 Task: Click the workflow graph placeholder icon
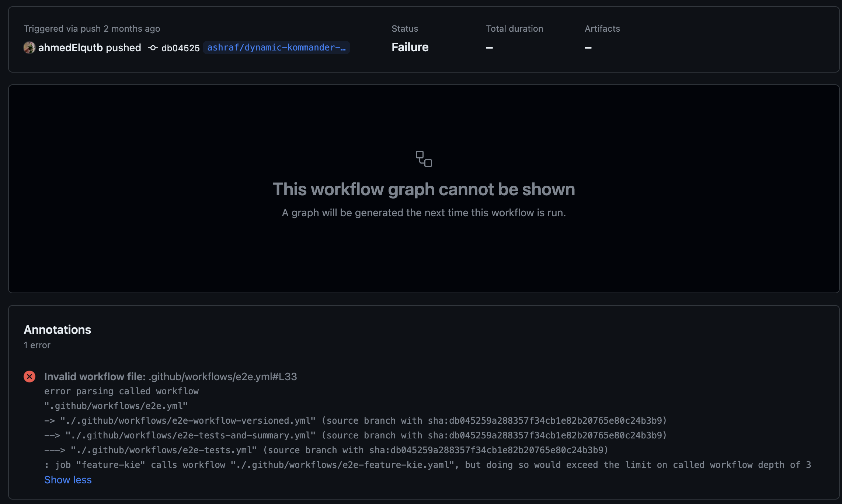pos(424,158)
